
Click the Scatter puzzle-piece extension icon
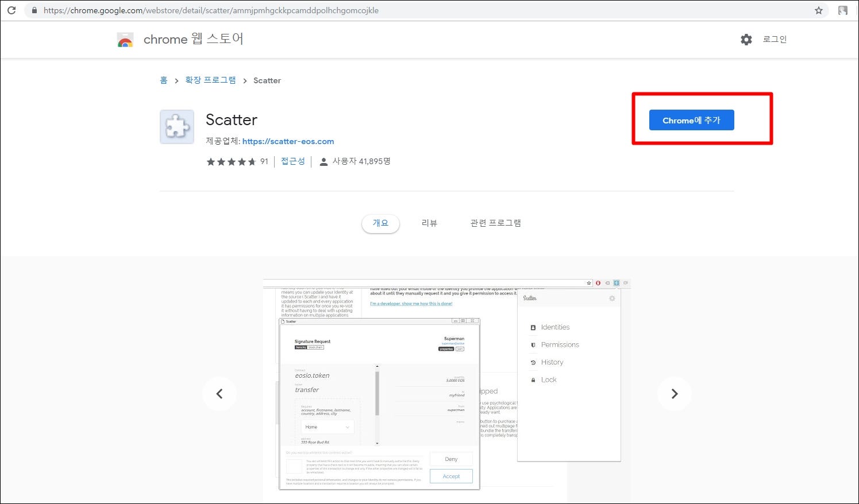177,127
